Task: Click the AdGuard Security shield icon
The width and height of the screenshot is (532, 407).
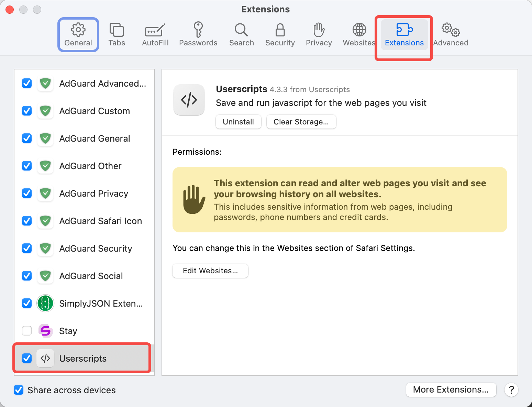Action: point(45,248)
